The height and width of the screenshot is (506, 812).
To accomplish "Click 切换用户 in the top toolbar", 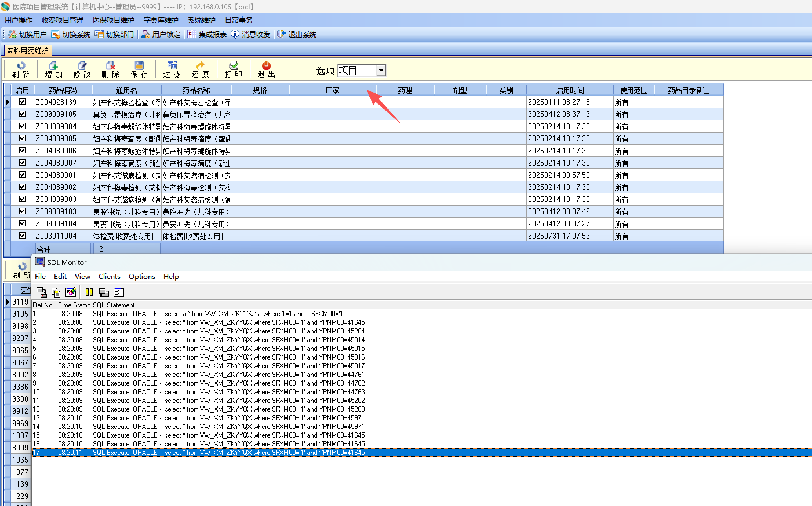I will pyautogui.click(x=28, y=34).
